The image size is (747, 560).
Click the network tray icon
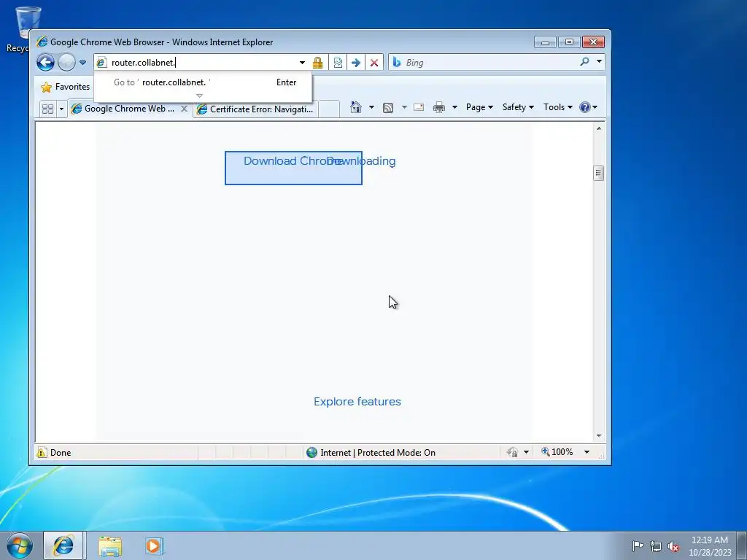pyautogui.click(x=656, y=546)
